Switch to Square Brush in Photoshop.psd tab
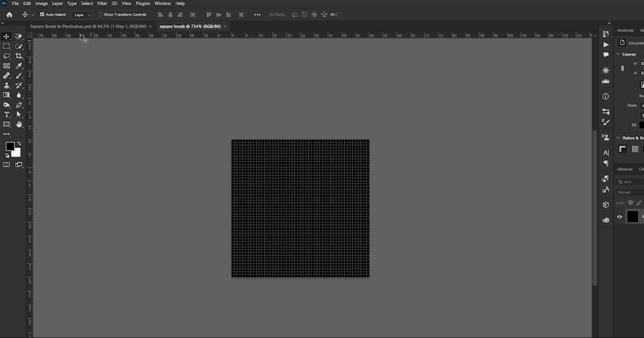The width and height of the screenshot is (644, 338). (89, 26)
